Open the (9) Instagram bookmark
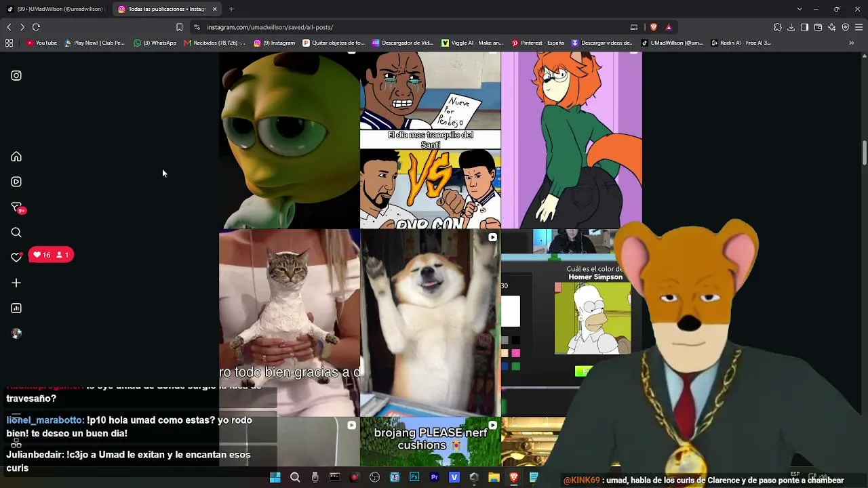The image size is (868, 488). tap(275, 43)
